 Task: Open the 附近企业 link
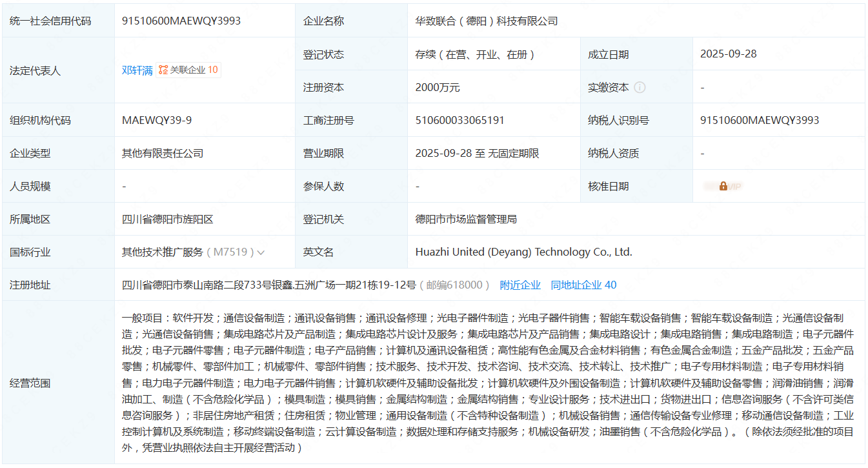tap(520, 285)
